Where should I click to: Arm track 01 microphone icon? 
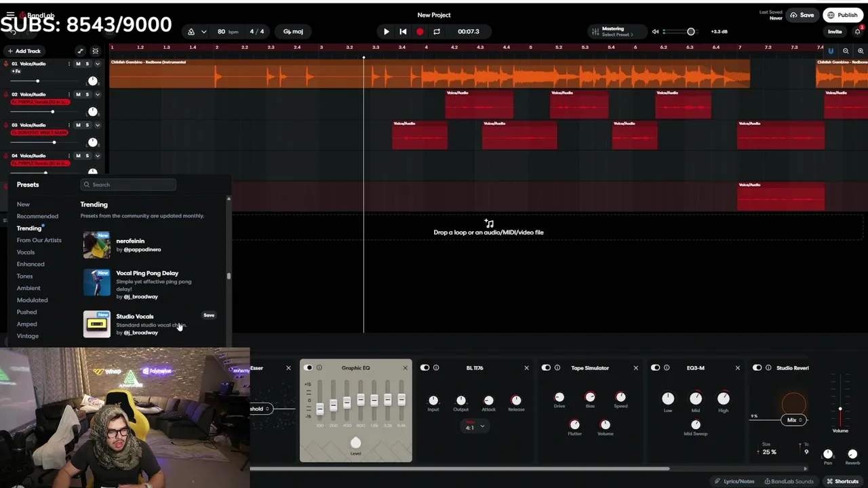coord(6,64)
